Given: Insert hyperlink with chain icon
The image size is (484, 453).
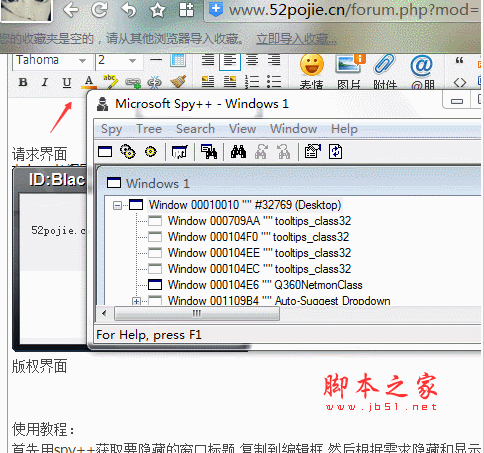Looking at the screenshot, I should [x=133, y=82].
